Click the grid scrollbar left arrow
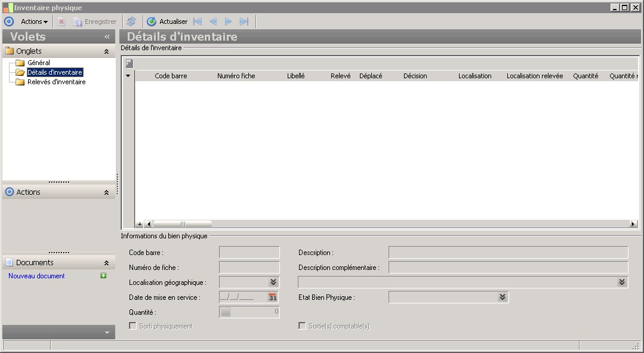This screenshot has height=353, width=644. [148, 224]
